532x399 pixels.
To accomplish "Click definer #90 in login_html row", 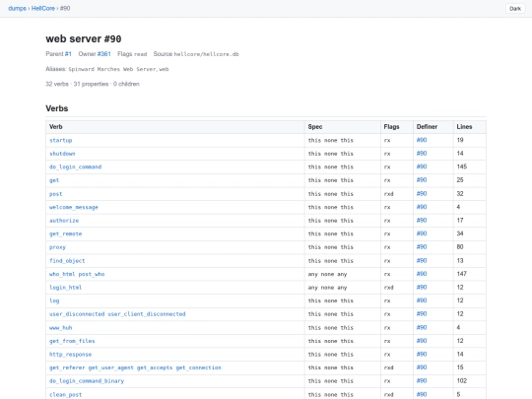I will click(422, 287).
